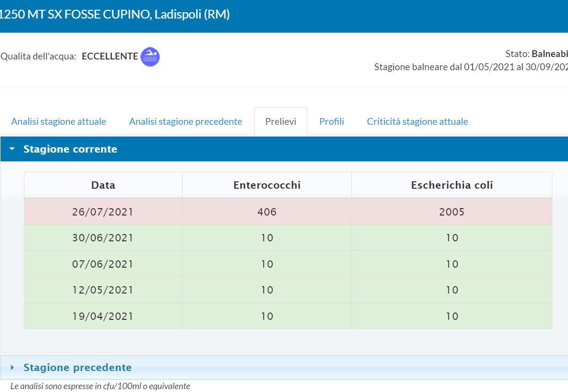Screen dimensions: 568x392
Task: Click the FOSSE CUPINO Ladispoli page title
Action: pos(115,15)
